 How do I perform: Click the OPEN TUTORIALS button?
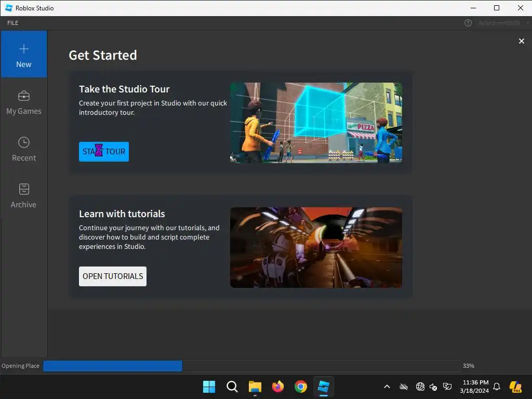pos(113,276)
